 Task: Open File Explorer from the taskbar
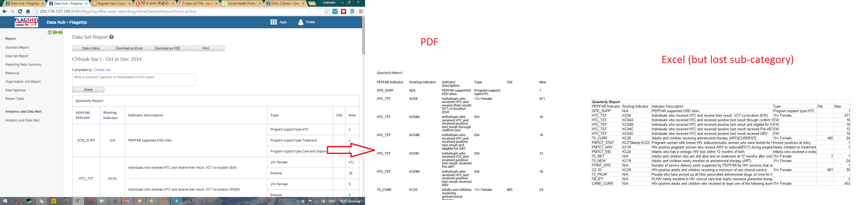102,201
